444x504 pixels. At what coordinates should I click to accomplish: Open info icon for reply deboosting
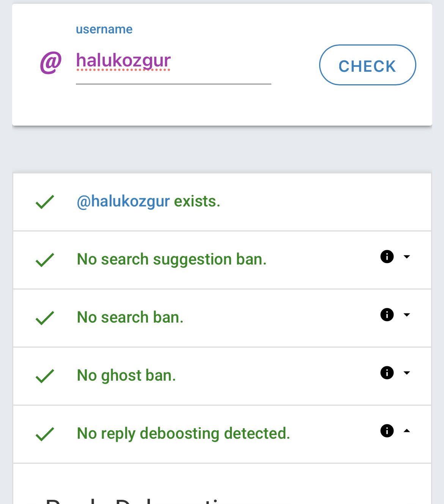click(x=387, y=431)
